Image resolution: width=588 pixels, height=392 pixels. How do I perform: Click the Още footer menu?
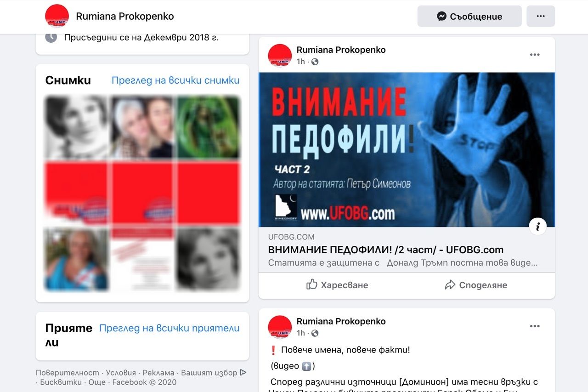pyautogui.click(x=97, y=382)
